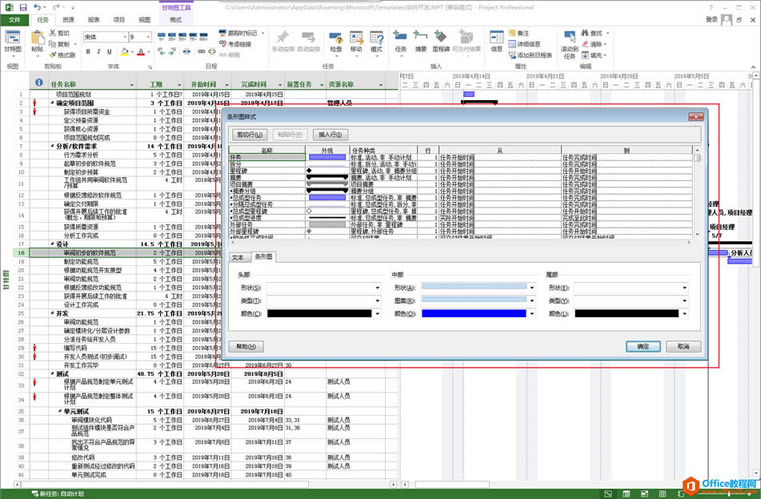
Task: Click the 滚动到任务 (Scroll to Task) icon
Action: [x=569, y=42]
